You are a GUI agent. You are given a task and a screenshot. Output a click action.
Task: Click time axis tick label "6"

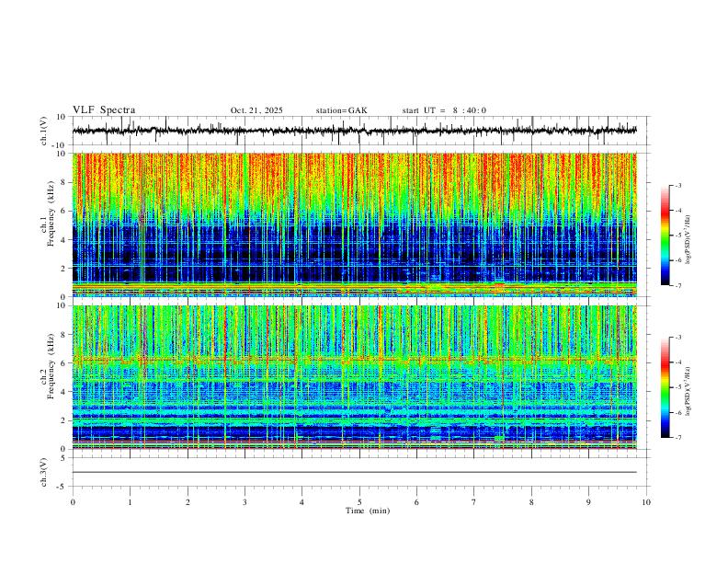point(416,502)
